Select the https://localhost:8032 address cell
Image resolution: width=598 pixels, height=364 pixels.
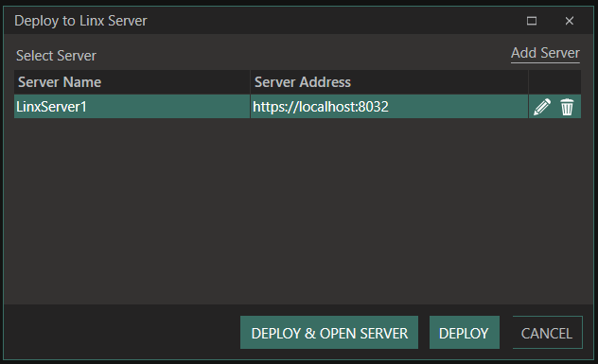pyautogui.click(x=389, y=107)
